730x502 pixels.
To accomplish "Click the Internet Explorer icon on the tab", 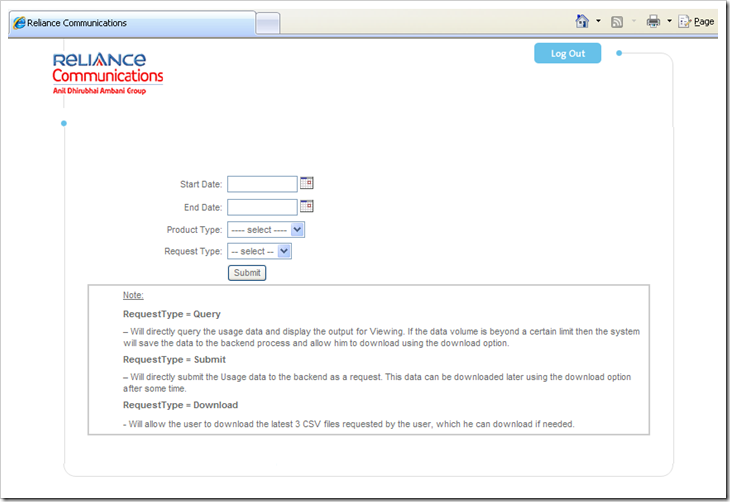I will click(19, 23).
